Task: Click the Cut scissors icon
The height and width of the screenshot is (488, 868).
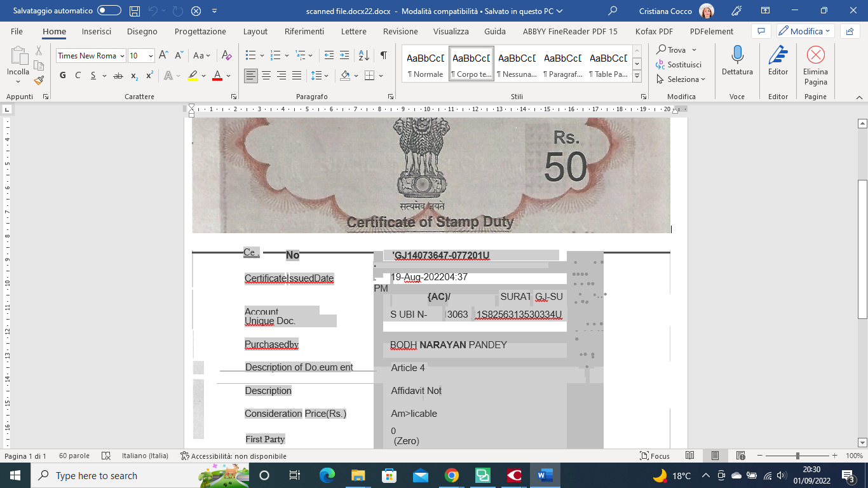Action: [x=39, y=51]
